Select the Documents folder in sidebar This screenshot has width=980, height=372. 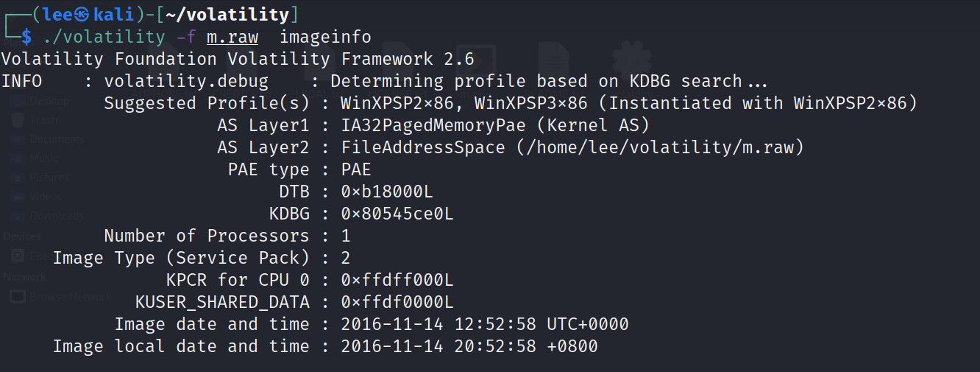pyautogui.click(x=56, y=139)
